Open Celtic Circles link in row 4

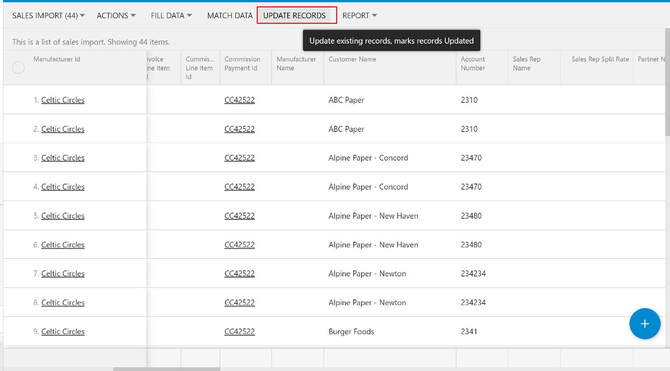coord(62,187)
